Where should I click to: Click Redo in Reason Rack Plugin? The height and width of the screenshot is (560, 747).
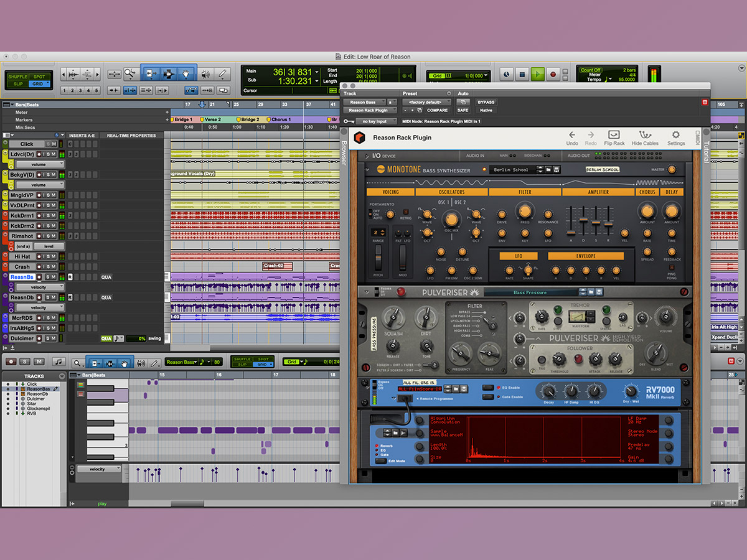[x=591, y=138]
